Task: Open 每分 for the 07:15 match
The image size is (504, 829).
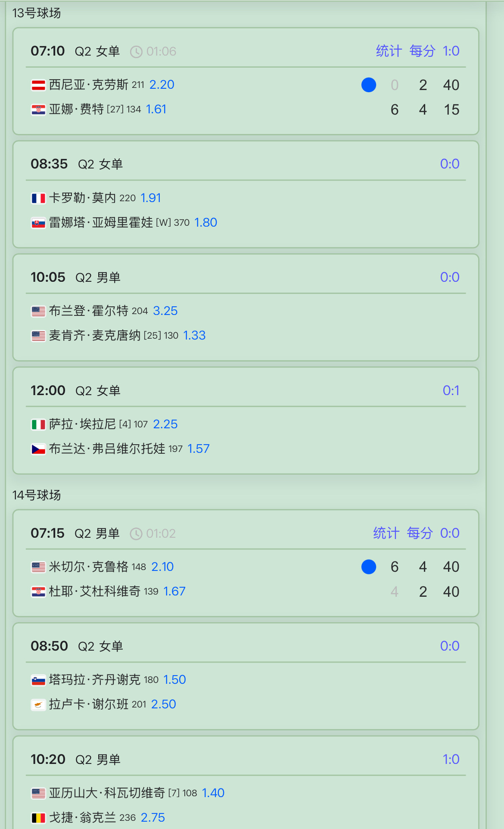Action: (x=420, y=533)
